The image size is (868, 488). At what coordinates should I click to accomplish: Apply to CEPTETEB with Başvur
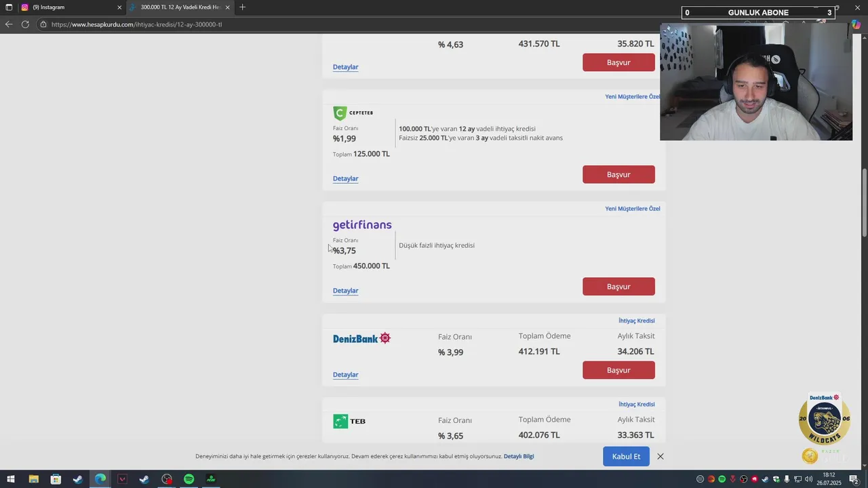tap(618, 174)
